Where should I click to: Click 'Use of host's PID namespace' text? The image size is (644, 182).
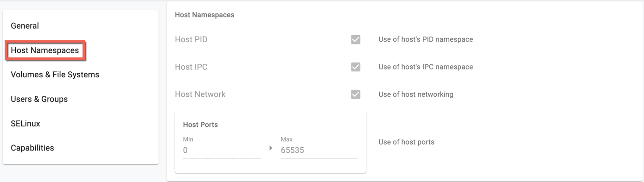(x=426, y=39)
